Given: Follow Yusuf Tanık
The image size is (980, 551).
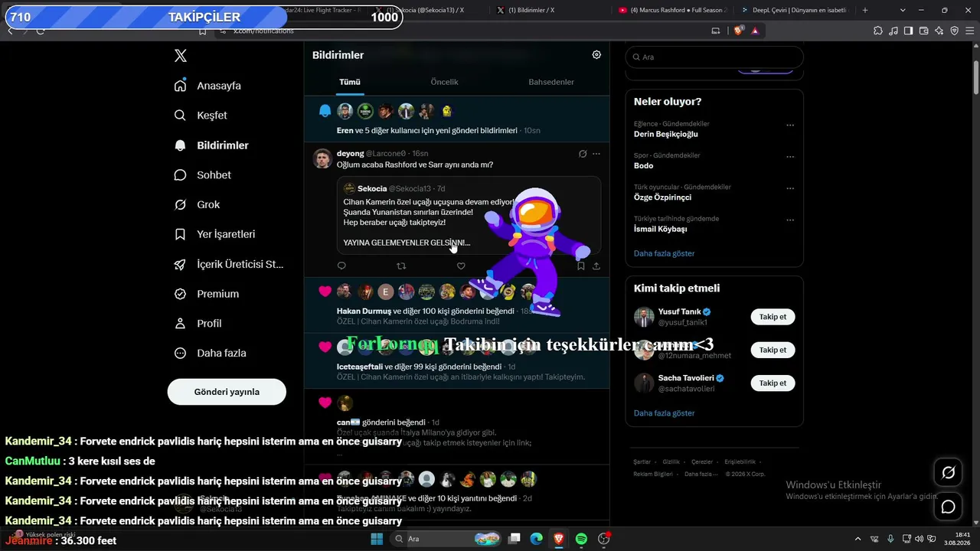Looking at the screenshot, I should pyautogui.click(x=773, y=317).
